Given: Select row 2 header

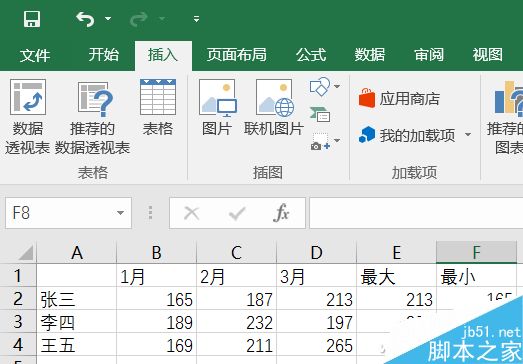Looking at the screenshot, I should tap(18, 299).
